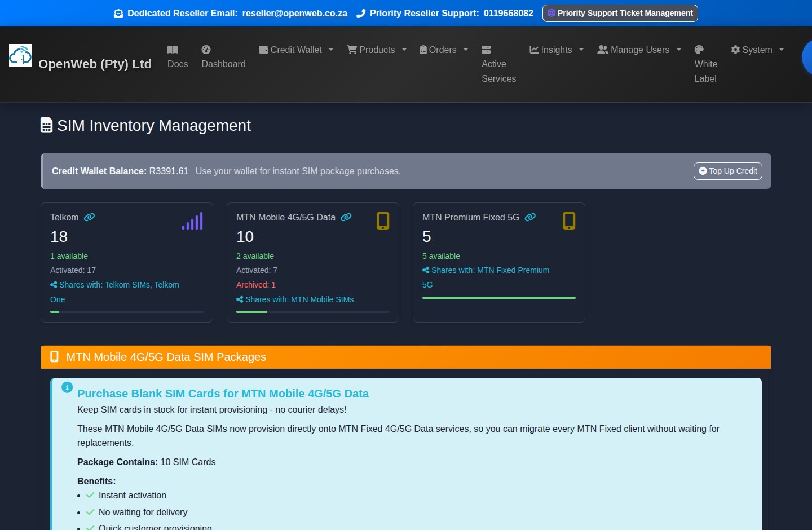This screenshot has height=530, width=812.
Task: Click the Insights chart icon
Action: tap(534, 50)
